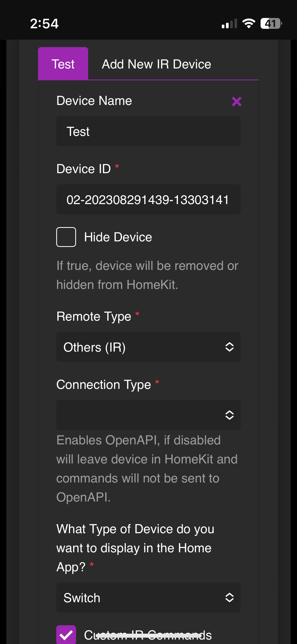Select the Test tab

(x=63, y=64)
